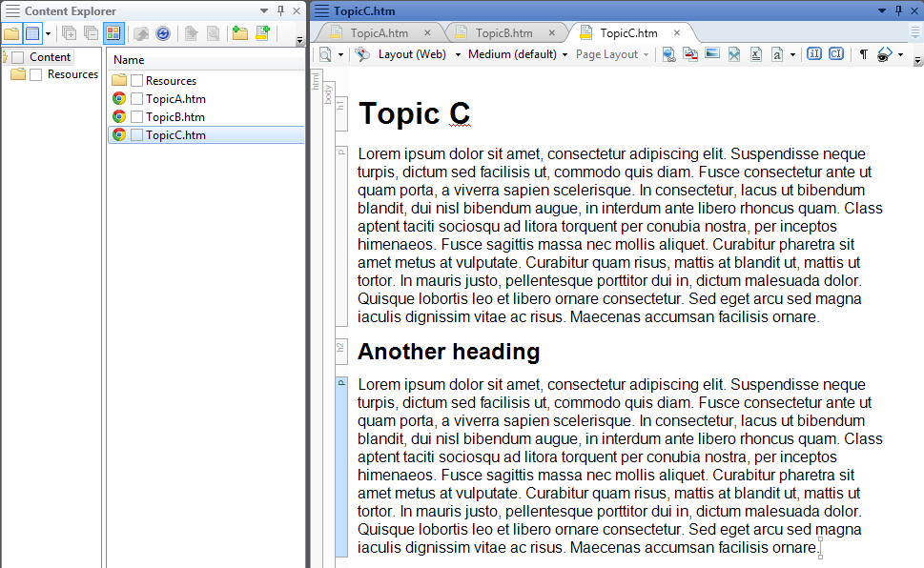Click the 'a' character insert icon
924x568 pixels.
[x=777, y=54]
